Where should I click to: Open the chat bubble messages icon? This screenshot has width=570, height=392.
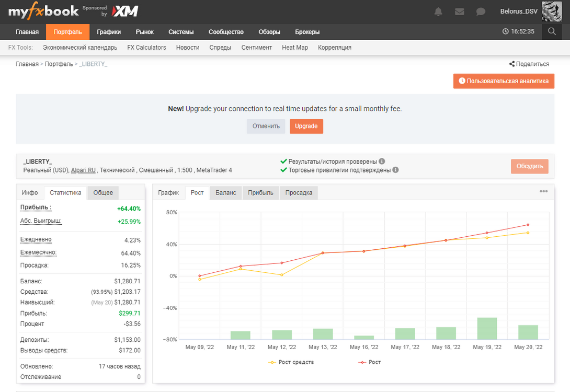click(x=481, y=11)
